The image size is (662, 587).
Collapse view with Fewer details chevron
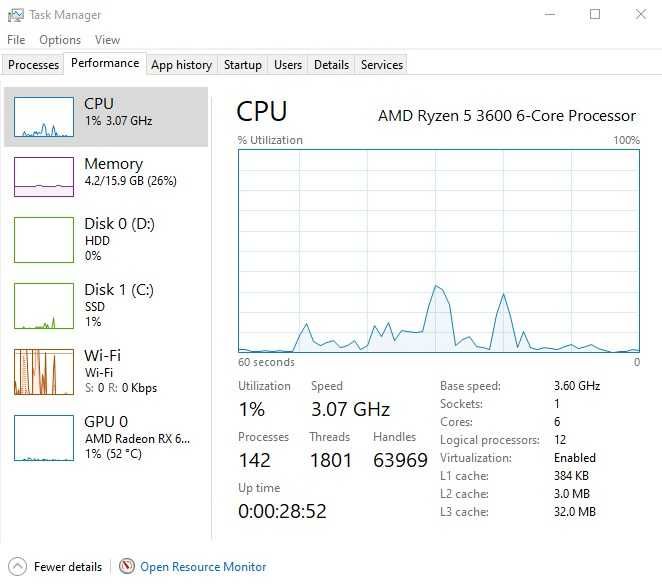coord(17,566)
